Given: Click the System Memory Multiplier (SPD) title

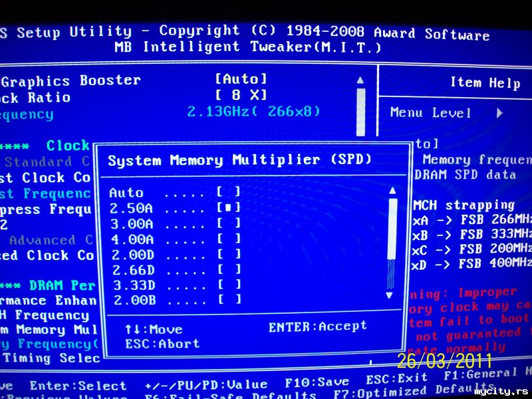Looking at the screenshot, I should (x=239, y=160).
